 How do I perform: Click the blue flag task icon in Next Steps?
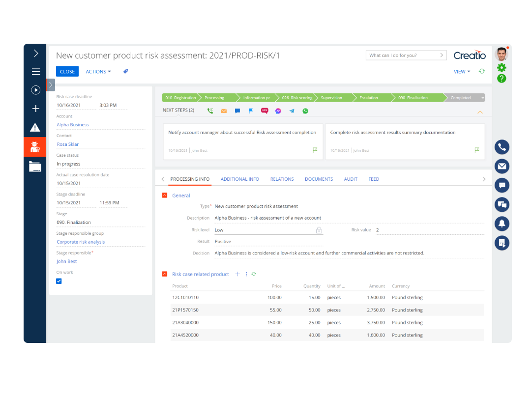coord(251,111)
